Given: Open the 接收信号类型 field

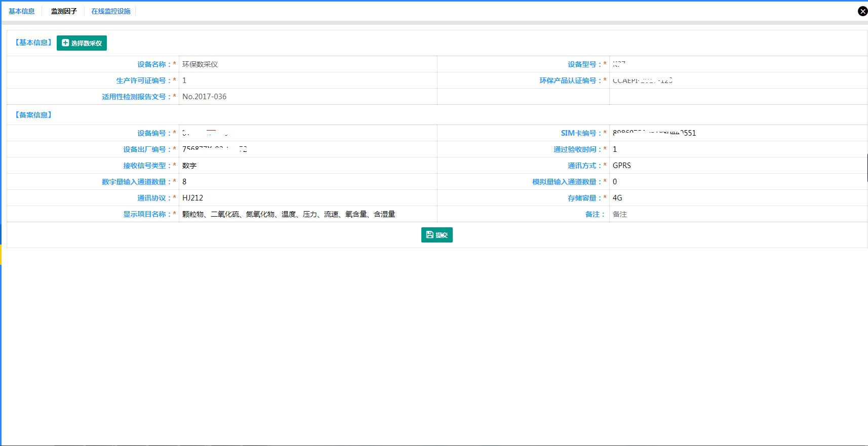Looking at the screenshot, I should tap(307, 166).
